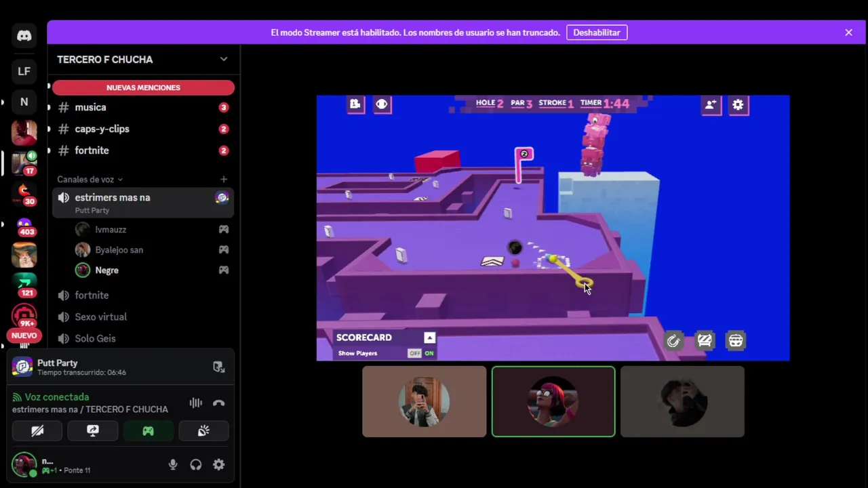Screen dimensions: 868x488
Task: Toggle the activity controller button
Action: pyautogui.click(x=148, y=431)
